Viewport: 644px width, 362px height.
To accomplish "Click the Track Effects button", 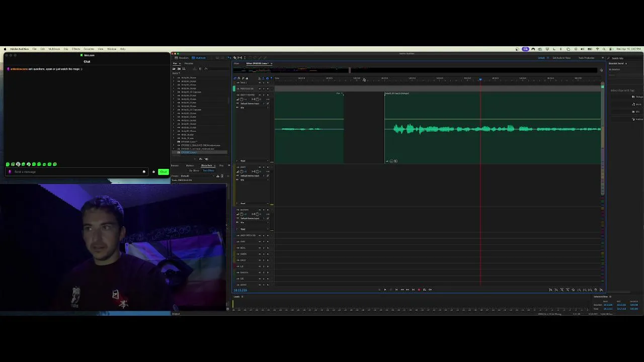I will tap(208, 170).
